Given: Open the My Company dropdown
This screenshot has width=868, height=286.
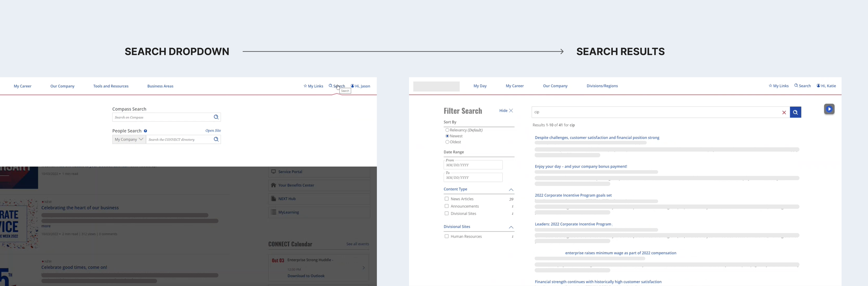Looking at the screenshot, I should click(129, 139).
